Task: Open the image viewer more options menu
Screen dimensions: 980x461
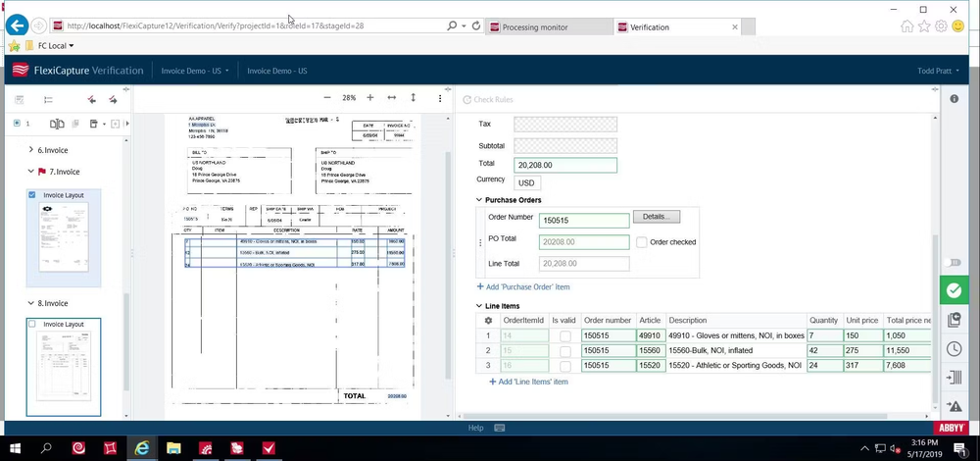Action: (x=440, y=98)
